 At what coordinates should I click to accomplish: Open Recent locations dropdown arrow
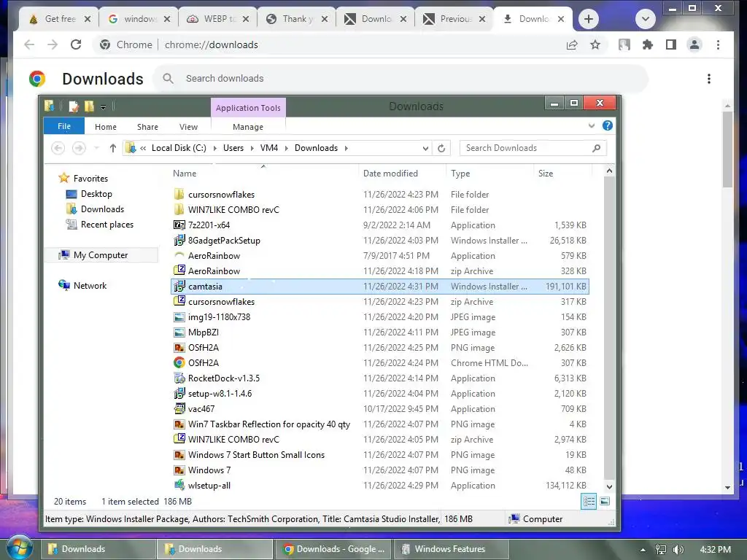click(96, 148)
